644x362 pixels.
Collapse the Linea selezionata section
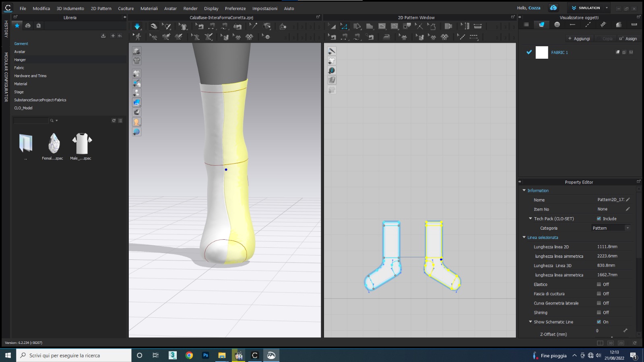524,237
